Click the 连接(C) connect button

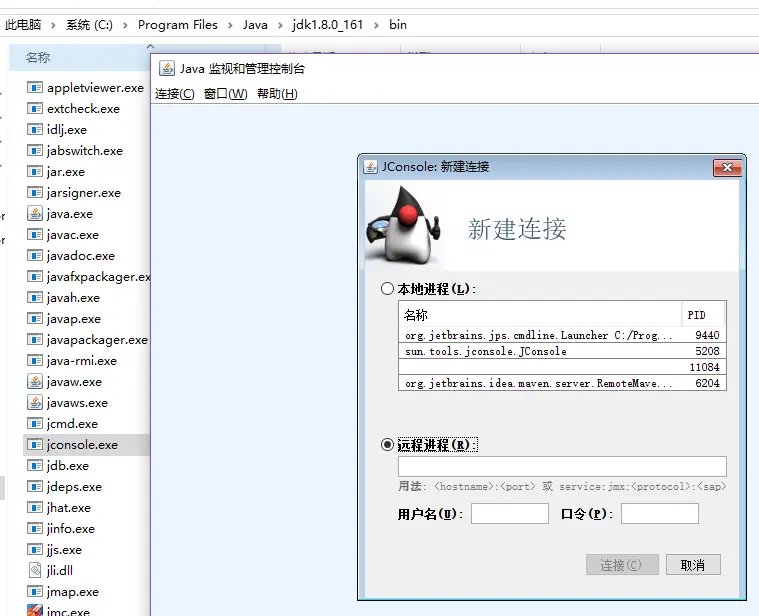[x=622, y=565]
